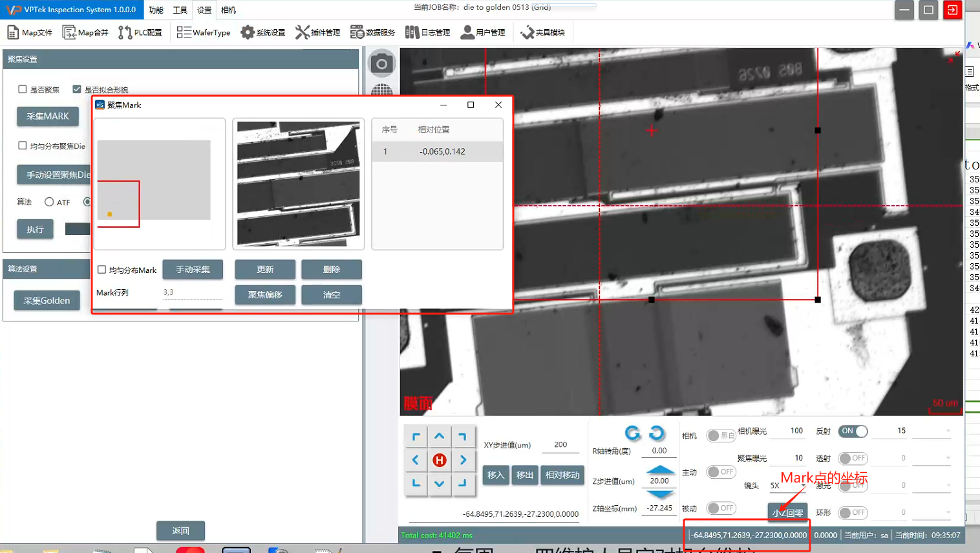The image size is (980, 553).
Task: Lower Z axis with blue down triangle
Action: (x=660, y=494)
